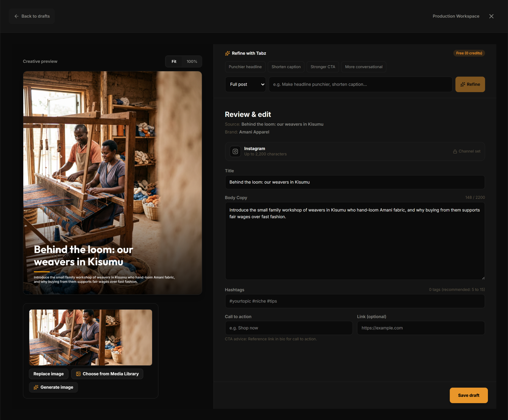Image resolution: width=508 pixels, height=420 pixels.
Task: Switch preview zoom to Fit
Action: [174, 61]
